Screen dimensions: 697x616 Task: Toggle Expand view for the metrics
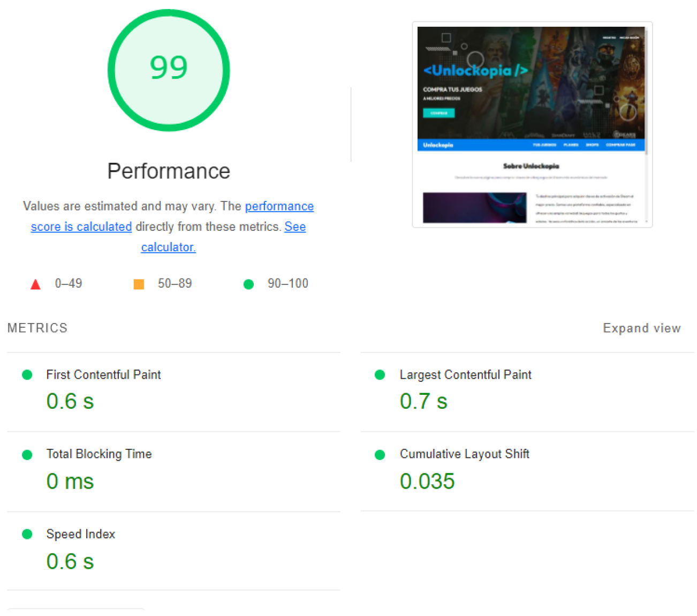pyautogui.click(x=641, y=328)
